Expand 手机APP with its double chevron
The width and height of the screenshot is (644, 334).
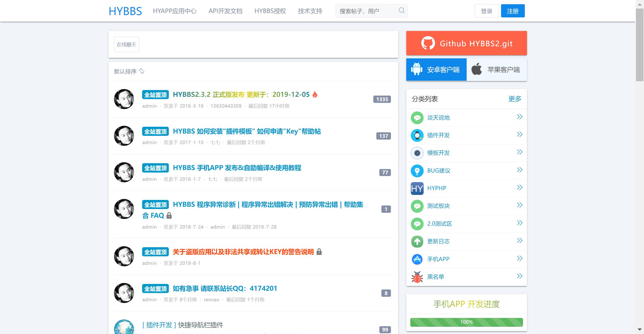[x=520, y=258]
